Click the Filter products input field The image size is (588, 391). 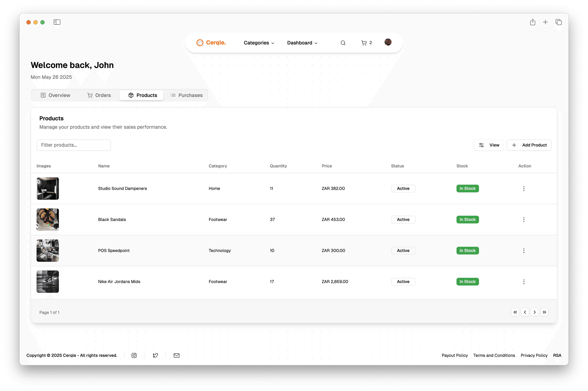[73, 145]
